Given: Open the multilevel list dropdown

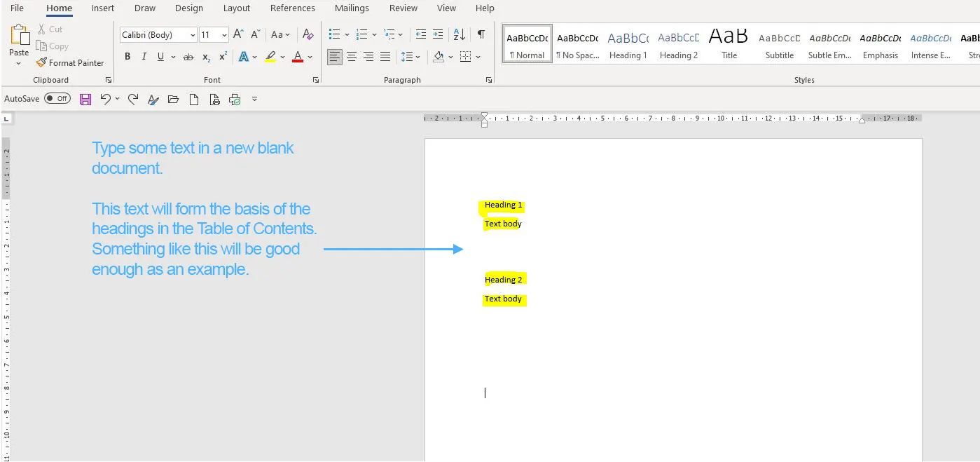Looking at the screenshot, I should coord(401,34).
